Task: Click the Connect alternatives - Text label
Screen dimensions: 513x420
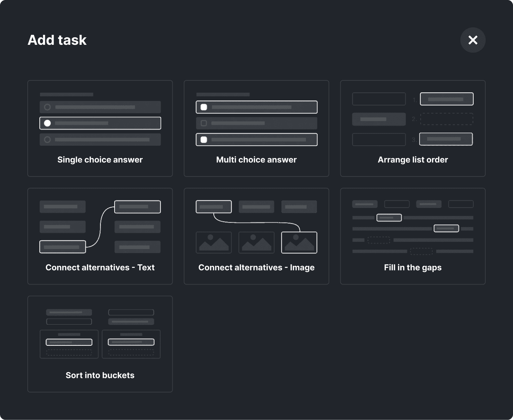Action: pos(100,267)
